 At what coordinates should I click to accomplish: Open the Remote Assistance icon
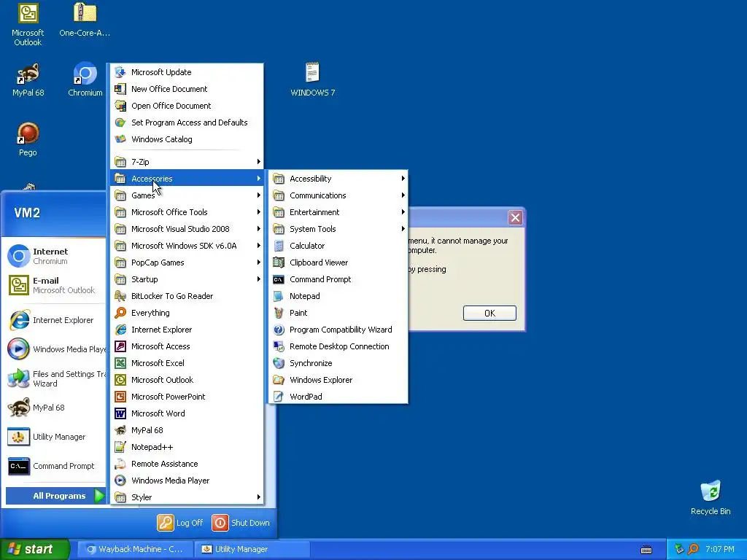click(120, 464)
